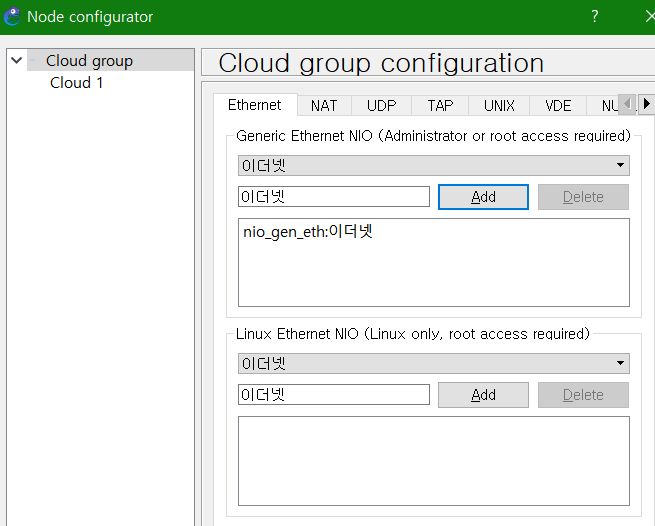Click the Generic Ethernet NIO text field
This screenshot has height=526, width=655.
click(334, 196)
